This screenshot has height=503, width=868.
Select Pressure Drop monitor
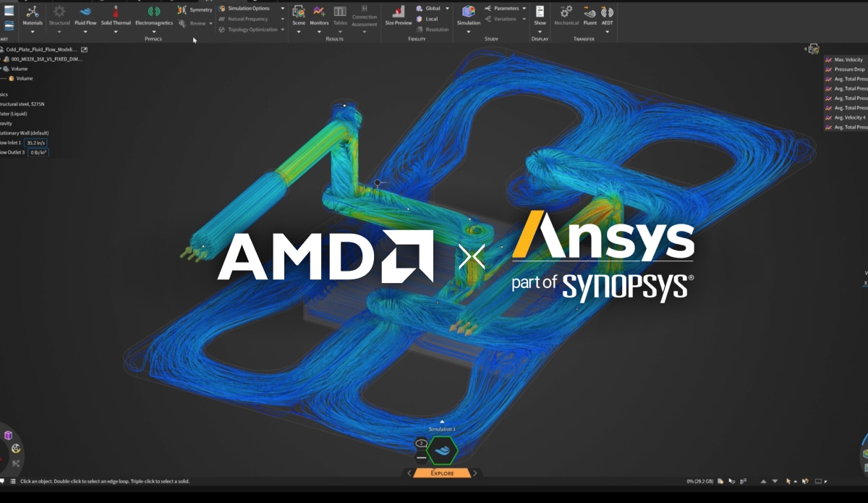[x=849, y=69]
